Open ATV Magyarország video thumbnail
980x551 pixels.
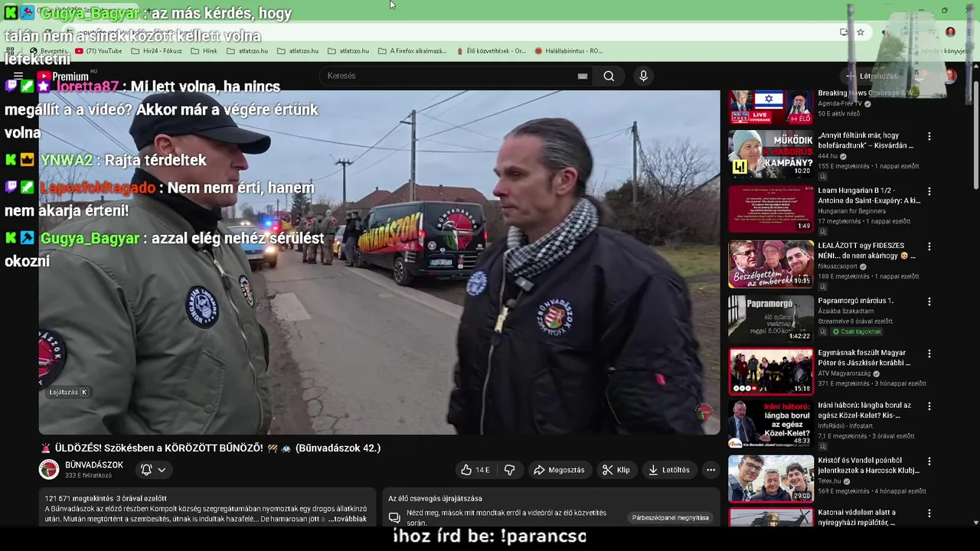pos(771,371)
